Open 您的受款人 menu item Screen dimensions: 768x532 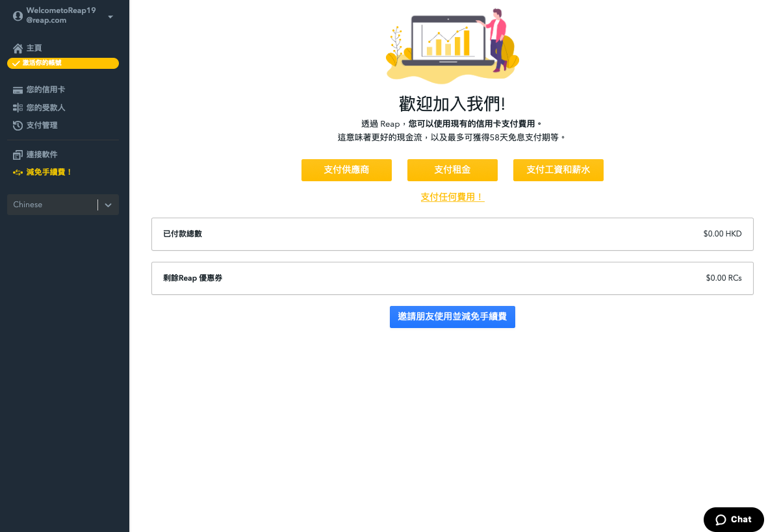pyautogui.click(x=45, y=108)
